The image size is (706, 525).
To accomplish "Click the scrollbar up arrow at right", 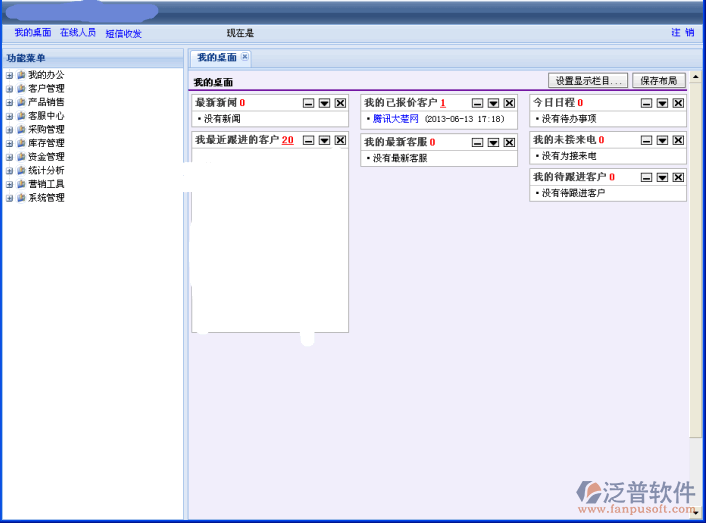I will pyautogui.click(x=696, y=75).
